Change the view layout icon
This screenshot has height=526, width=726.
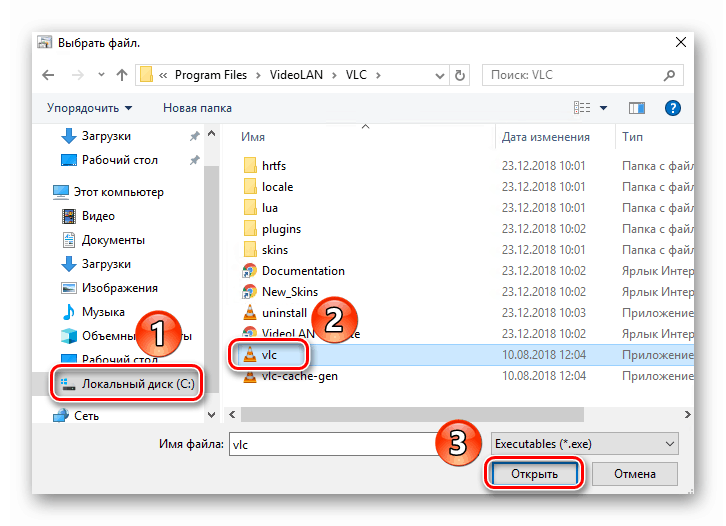click(582, 108)
